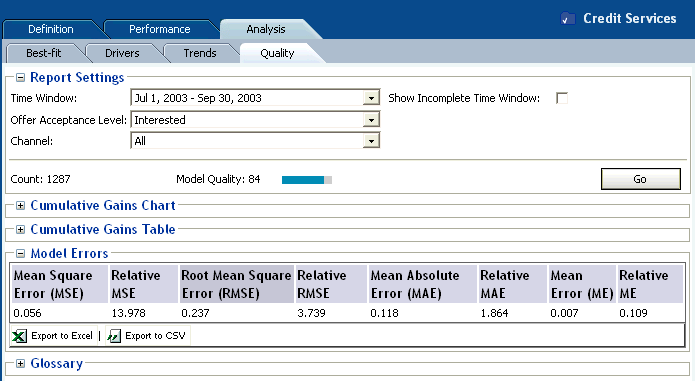Click the CSV export icon
Screen dimensions: 695x381
point(114,336)
